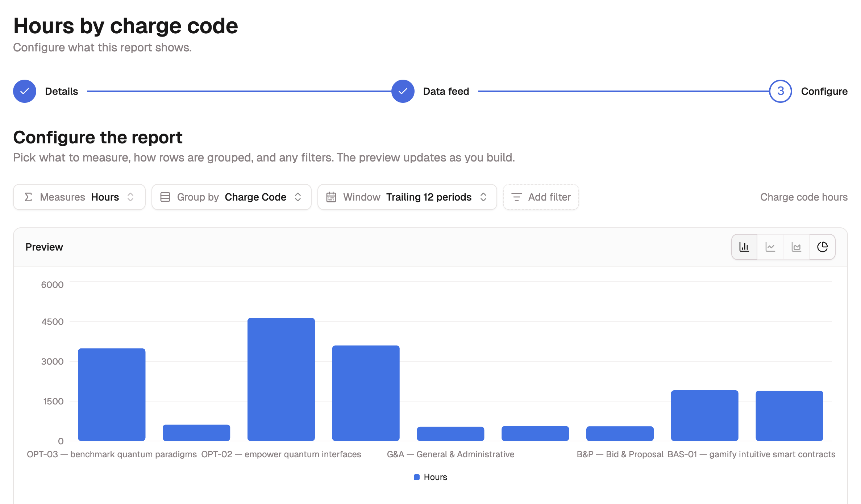Click the chevrons next to Trailing 12 periods

point(483,197)
